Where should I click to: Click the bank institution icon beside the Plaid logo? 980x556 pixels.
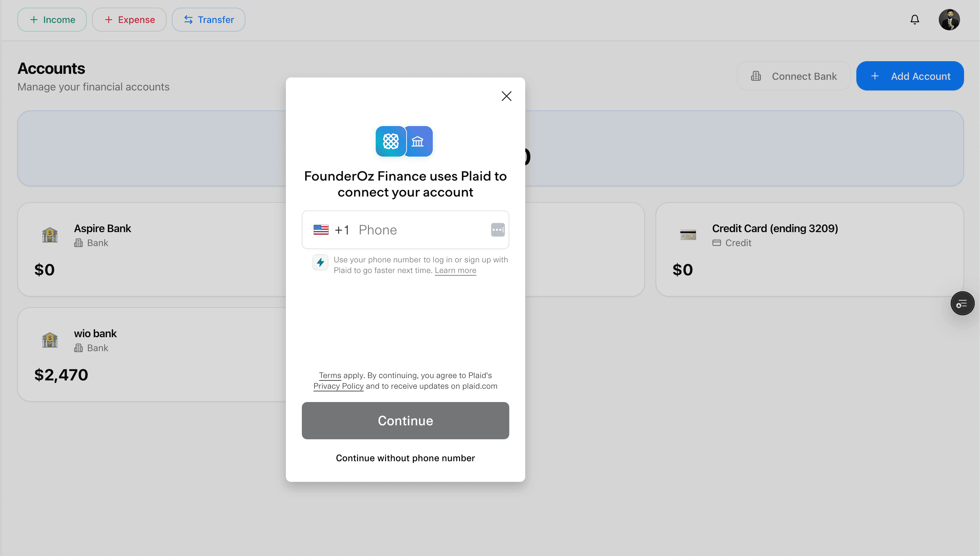[418, 141]
